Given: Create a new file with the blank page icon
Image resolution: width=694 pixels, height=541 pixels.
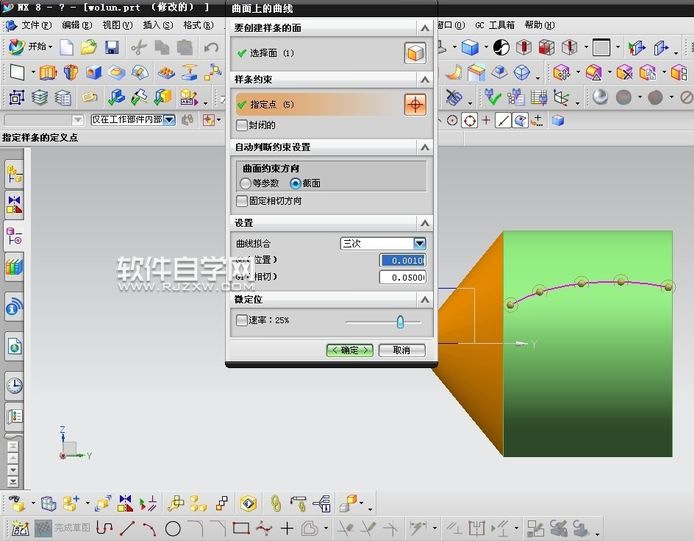Looking at the screenshot, I should pyautogui.click(x=67, y=47).
